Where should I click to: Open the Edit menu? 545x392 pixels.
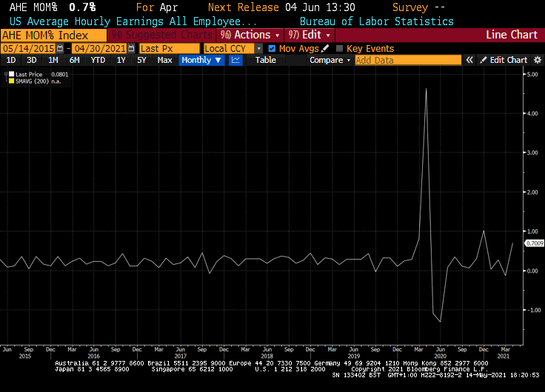tap(310, 35)
